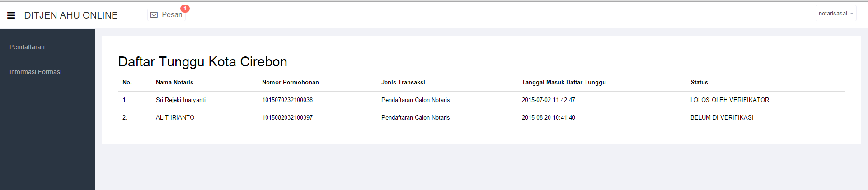Click application number 1015082032100397
Image resolution: width=868 pixels, height=190 pixels.
[x=287, y=117]
